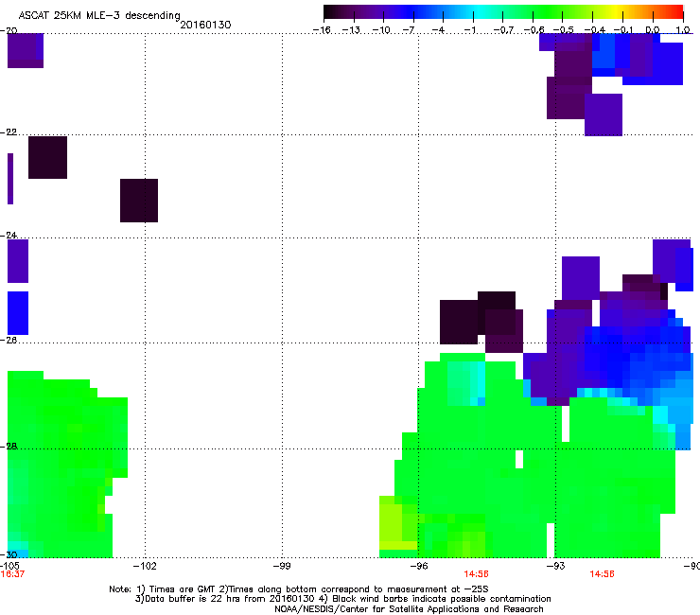Viewport: 700px width, 615px height.
Task: Click the latitude label -28
Action: coord(9,446)
